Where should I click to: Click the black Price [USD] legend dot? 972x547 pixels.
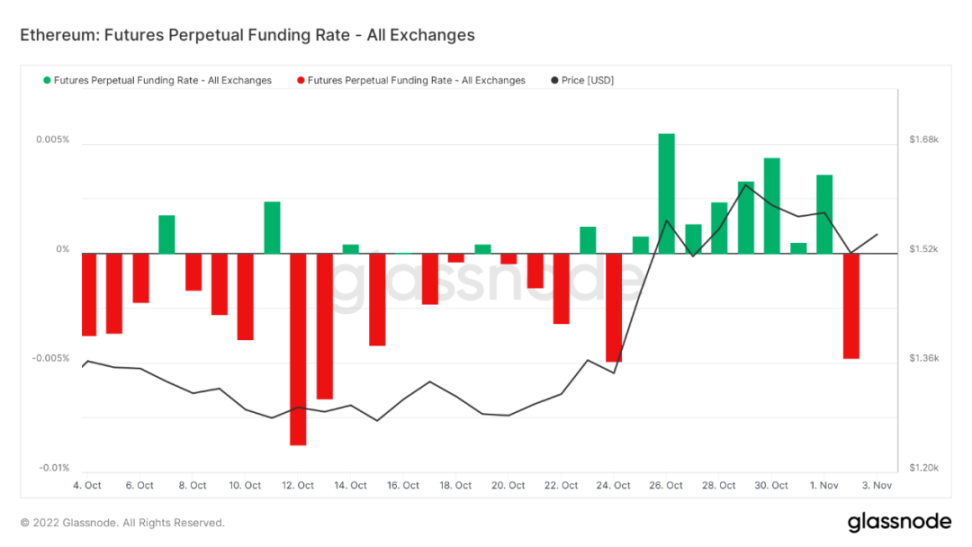[554, 80]
